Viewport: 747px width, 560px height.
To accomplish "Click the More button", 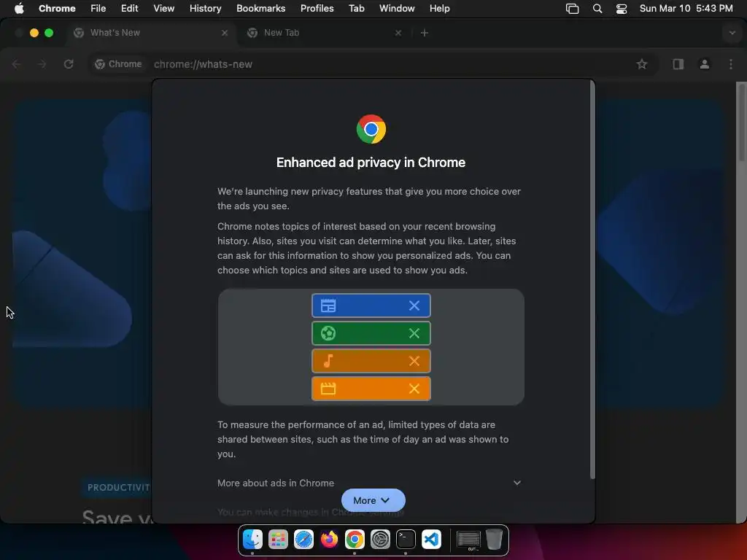I will point(373,500).
